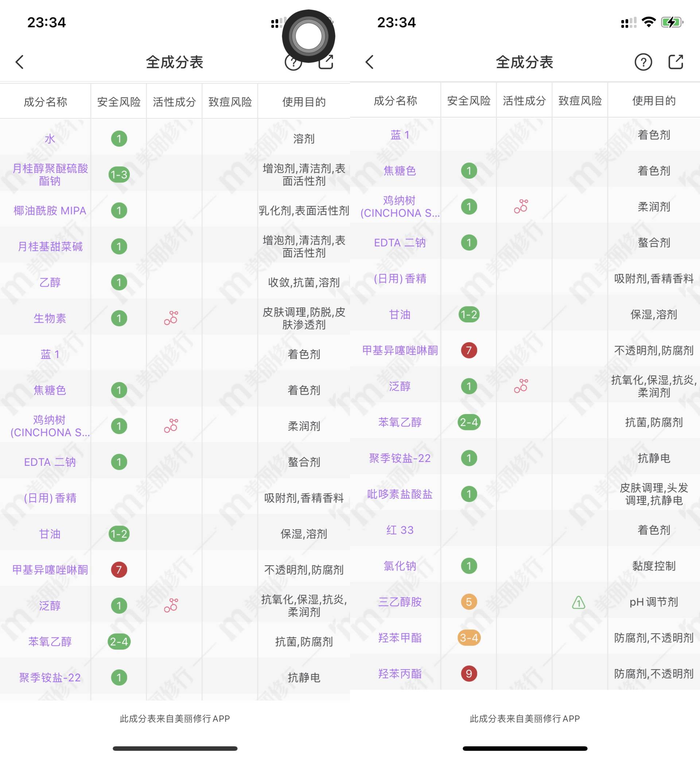This screenshot has height=758, width=700.
Task: Tap the orange 5 safety badge for 三乙醇胺
Action: 469,602
